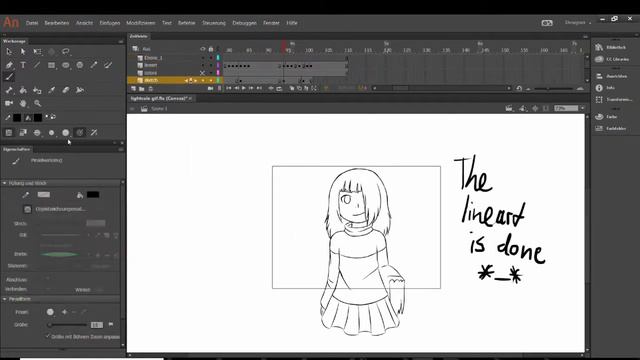Toggle object drawing mode in tool options

pyautogui.click(x=9, y=133)
